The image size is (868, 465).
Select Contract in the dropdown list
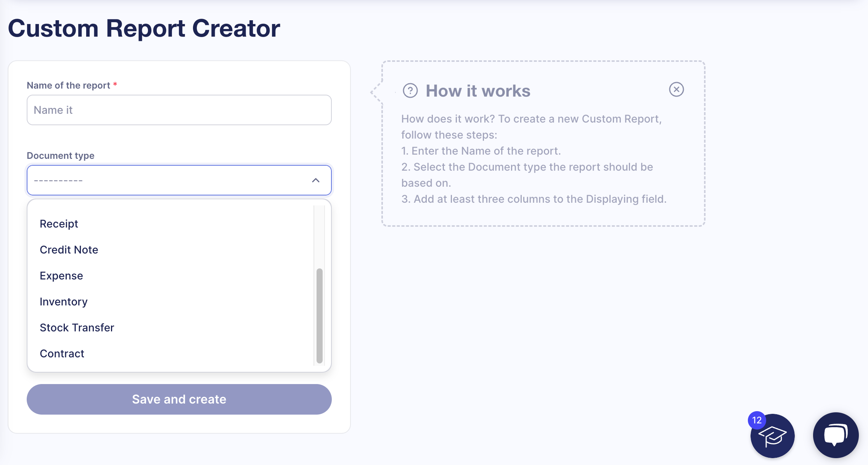(62, 354)
